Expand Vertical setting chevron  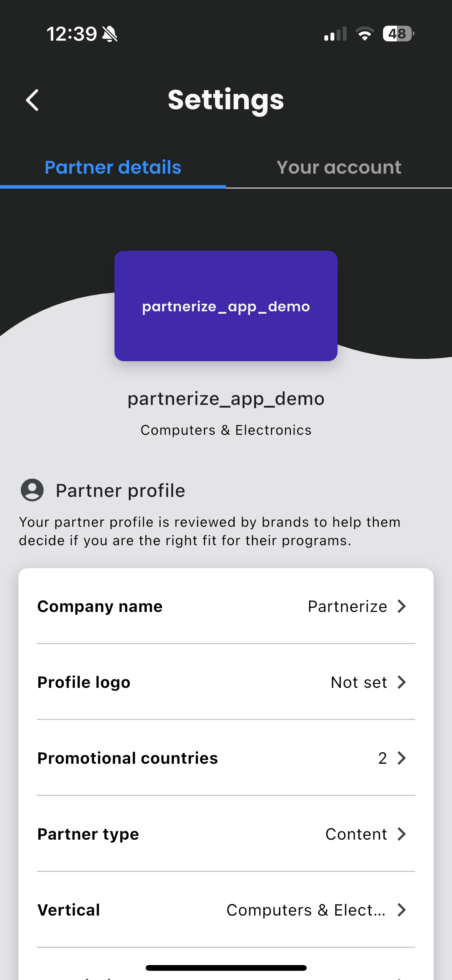click(401, 910)
